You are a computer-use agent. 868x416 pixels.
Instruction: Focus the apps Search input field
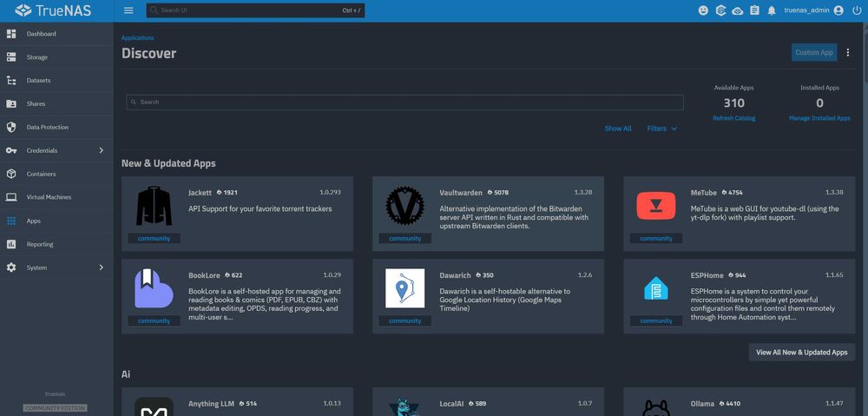404,102
